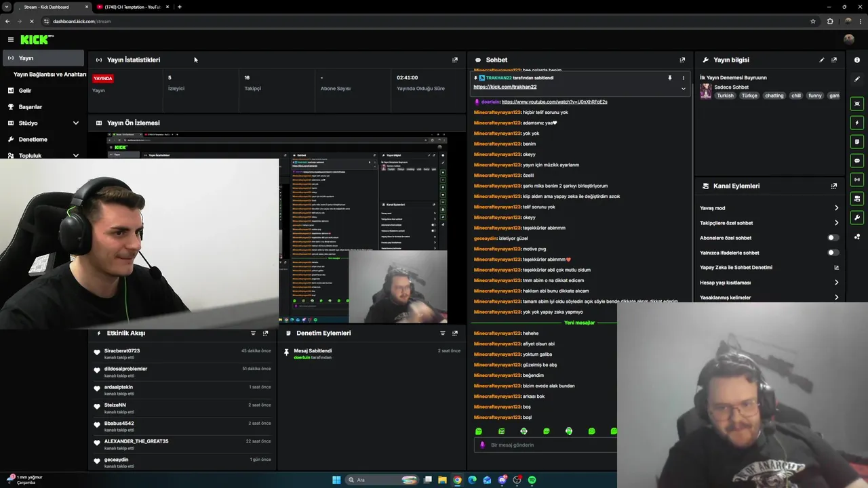868x488 pixels.
Task: Toggle channel actions widget in right rail
Action: pyautogui.click(x=857, y=199)
